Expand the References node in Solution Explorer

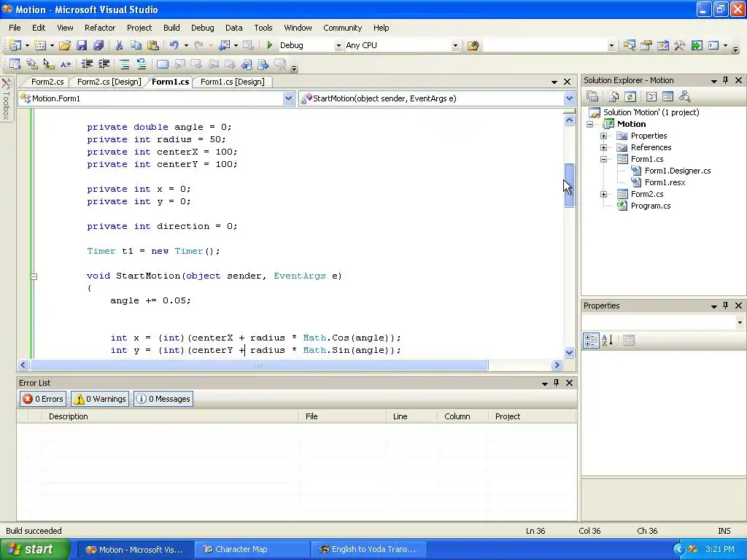603,147
